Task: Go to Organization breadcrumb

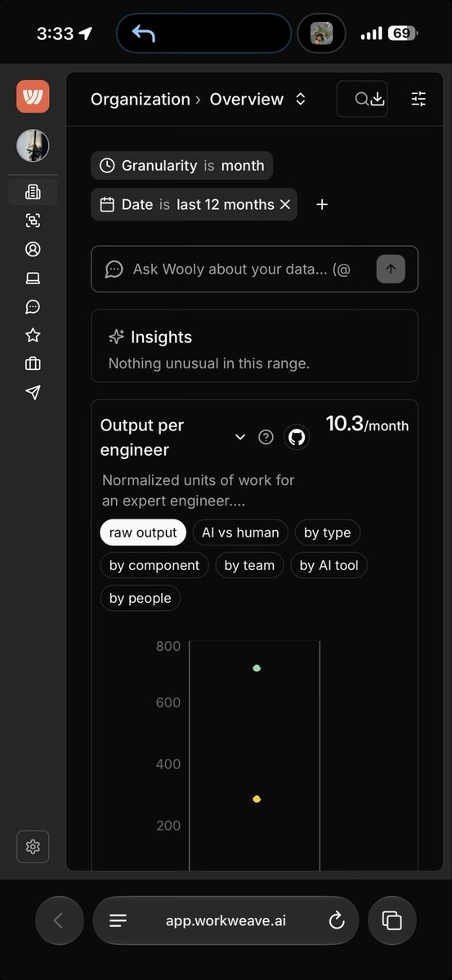Action: (x=140, y=99)
